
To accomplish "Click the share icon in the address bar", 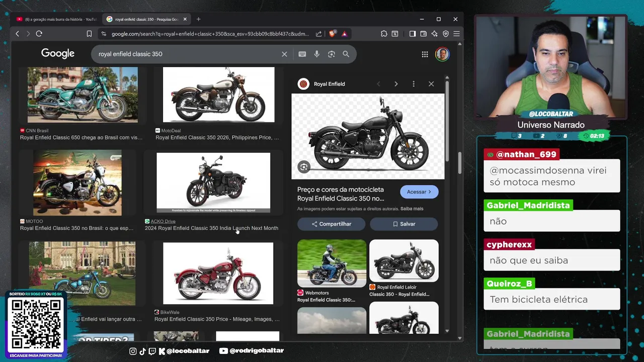I will click(318, 34).
